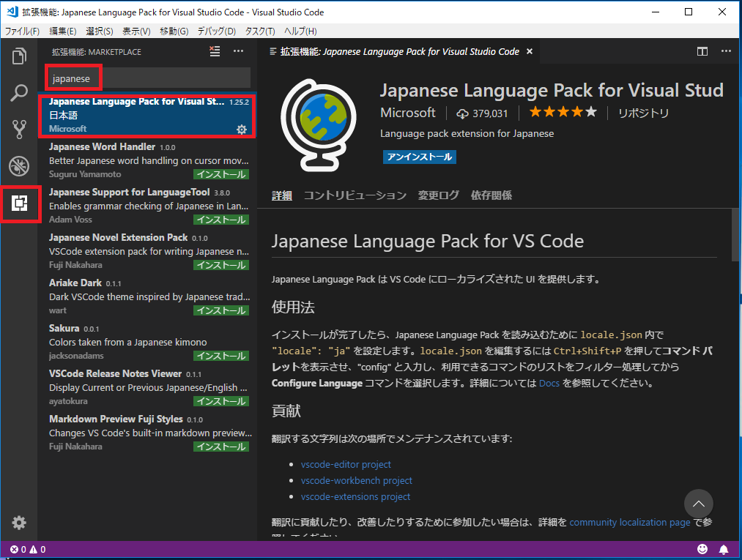The width and height of the screenshot is (742, 560).
Task: Open the Manage gear in activity bar
Action: (19, 523)
